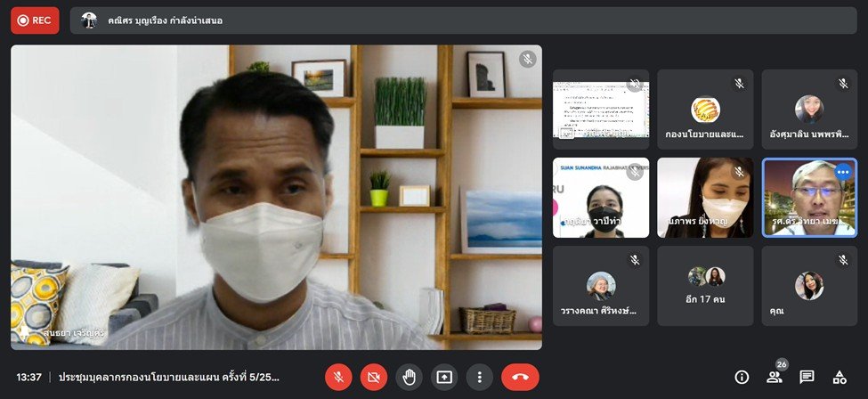
Task: Open the meeting details info icon
Action: (742, 377)
